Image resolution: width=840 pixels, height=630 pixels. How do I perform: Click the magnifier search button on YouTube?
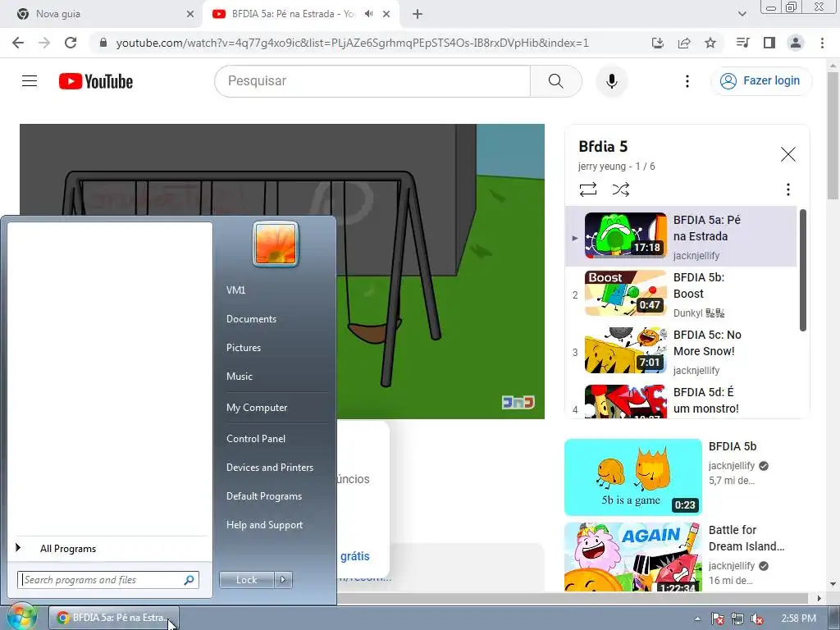555,81
